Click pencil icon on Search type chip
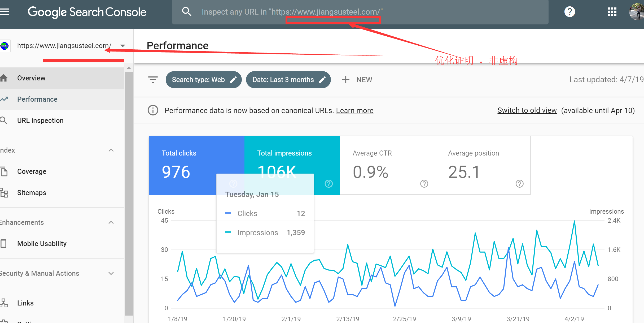The image size is (644, 323). point(233,80)
